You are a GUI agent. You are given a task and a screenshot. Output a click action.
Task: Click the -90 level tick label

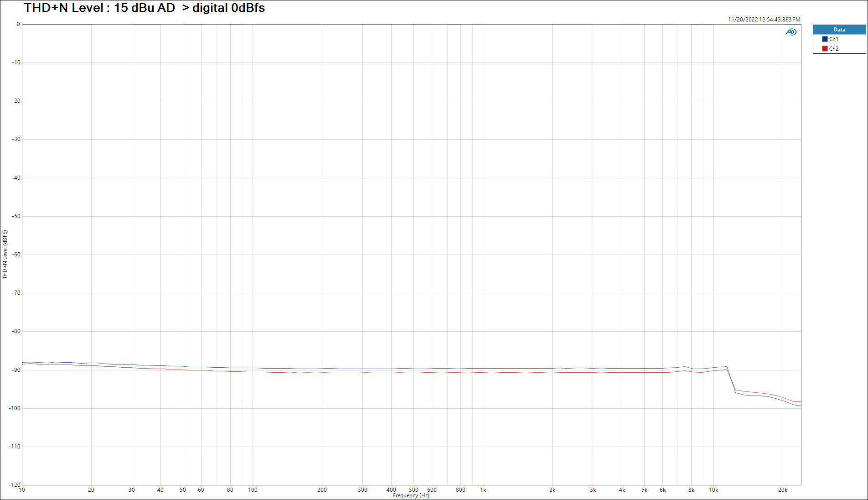[x=16, y=370]
